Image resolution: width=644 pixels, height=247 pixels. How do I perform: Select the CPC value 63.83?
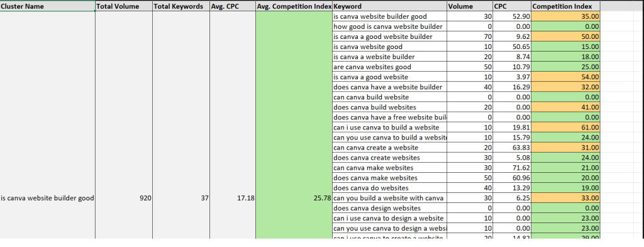click(x=512, y=147)
